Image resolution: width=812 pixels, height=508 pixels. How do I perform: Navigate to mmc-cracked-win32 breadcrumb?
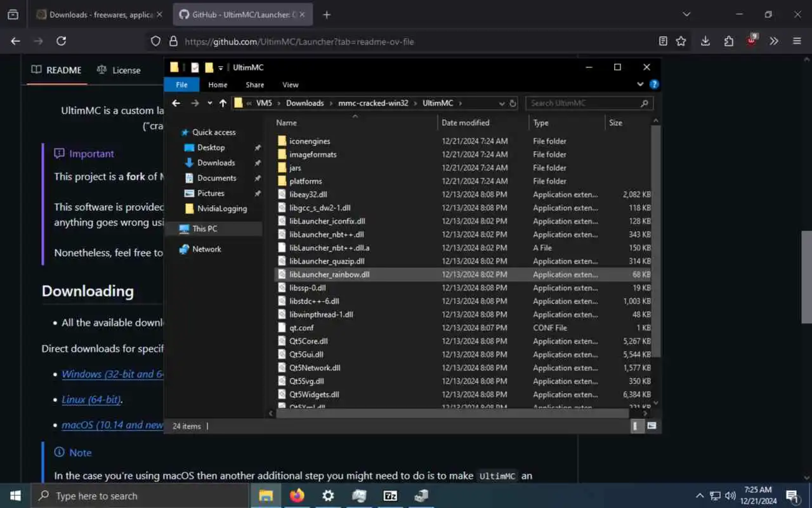(373, 103)
